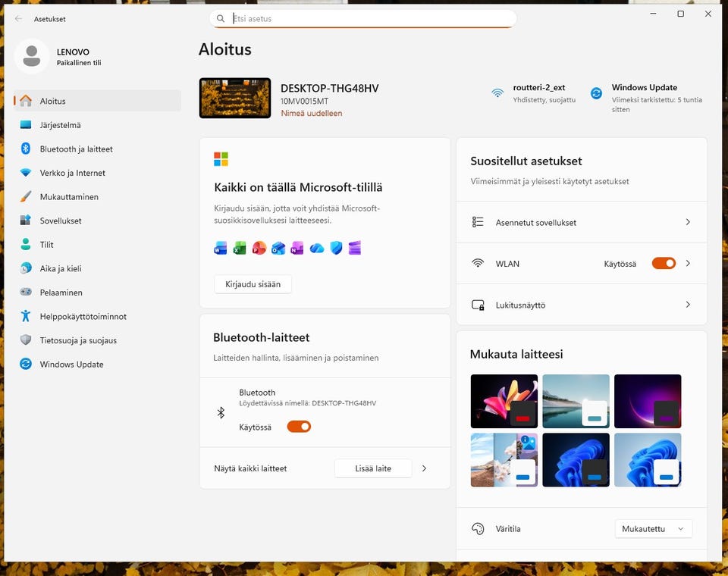Go to Verkko ja Internet settings
The image size is (728, 576).
(x=98, y=173)
